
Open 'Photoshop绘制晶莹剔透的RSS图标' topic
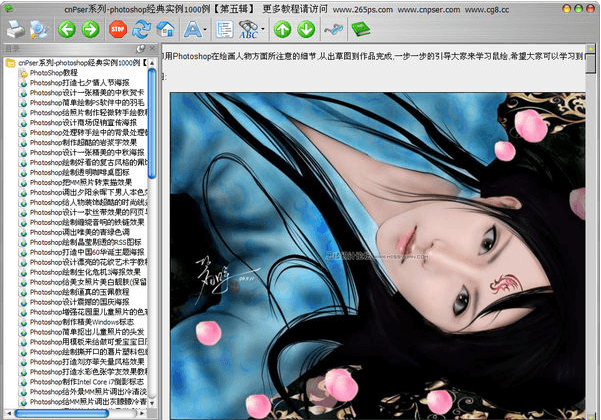point(85,242)
